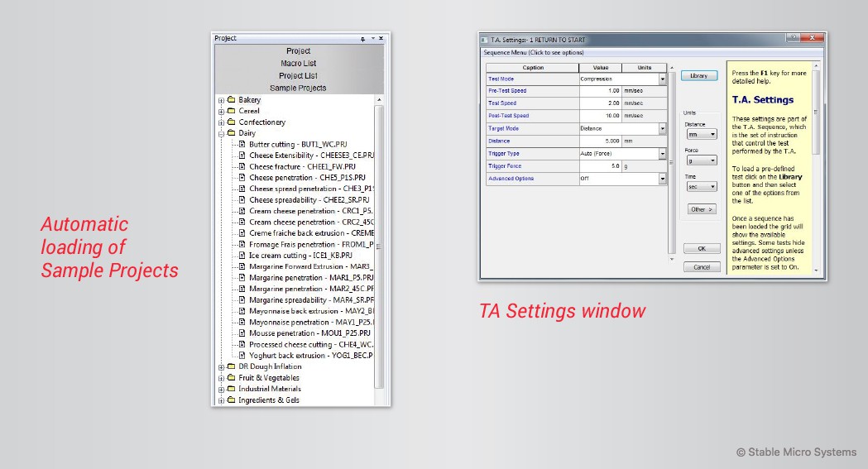Click the Caption column header
The height and width of the screenshot is (469, 868).
[x=533, y=68]
